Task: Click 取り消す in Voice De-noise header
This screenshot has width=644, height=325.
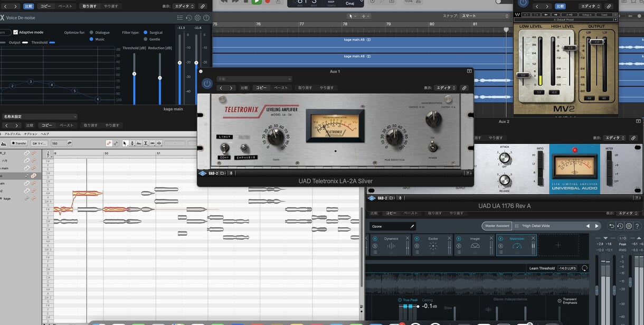Action: coord(90,6)
